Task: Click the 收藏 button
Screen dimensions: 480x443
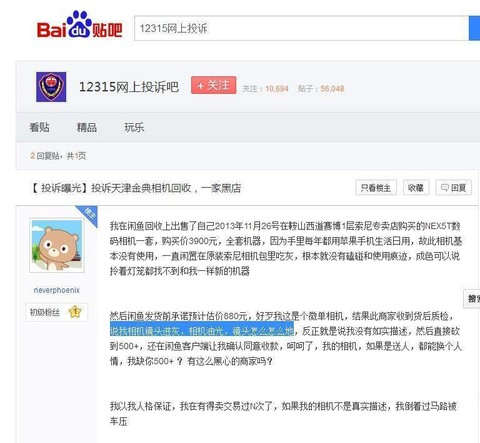Action: click(416, 188)
